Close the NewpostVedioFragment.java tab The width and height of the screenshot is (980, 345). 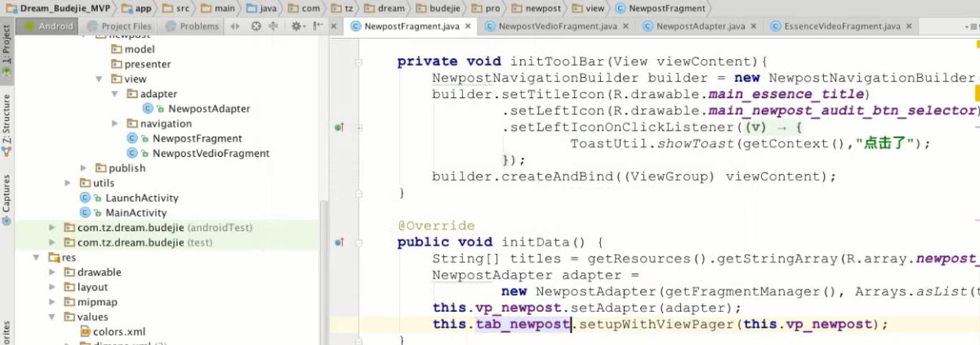(626, 27)
